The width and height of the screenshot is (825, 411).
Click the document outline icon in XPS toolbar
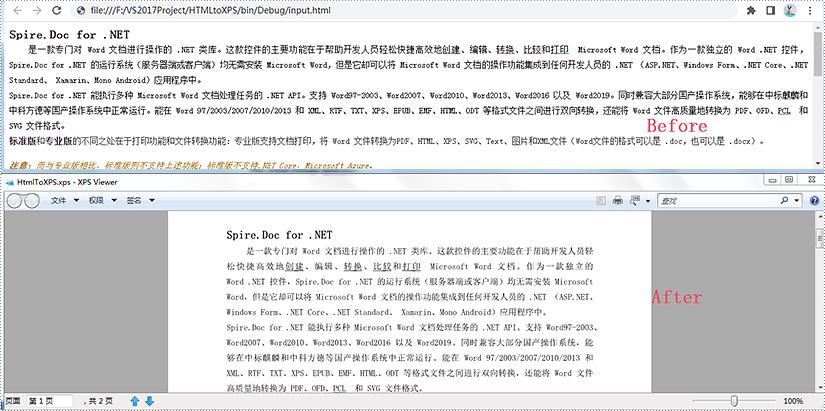click(x=601, y=200)
